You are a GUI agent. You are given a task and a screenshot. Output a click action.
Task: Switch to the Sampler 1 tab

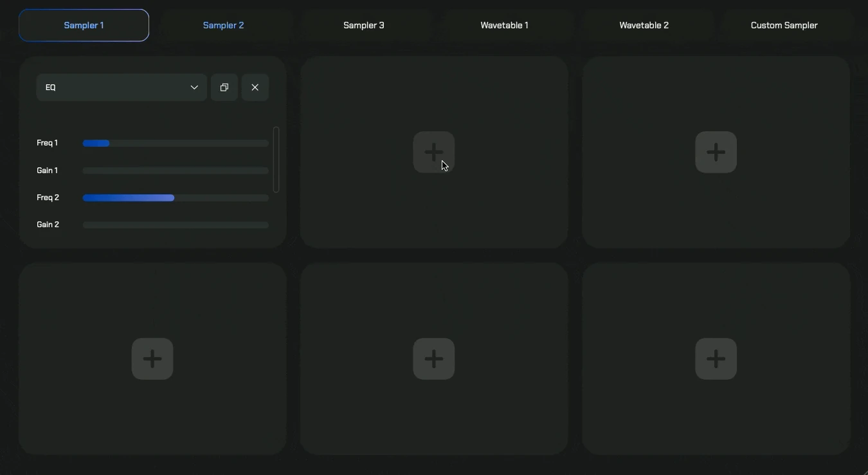[x=84, y=26]
